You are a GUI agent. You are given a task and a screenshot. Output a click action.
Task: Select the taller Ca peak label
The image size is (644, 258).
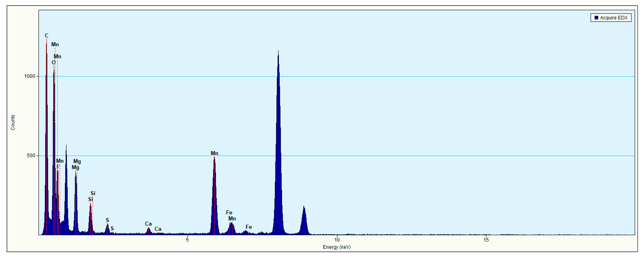(148, 224)
